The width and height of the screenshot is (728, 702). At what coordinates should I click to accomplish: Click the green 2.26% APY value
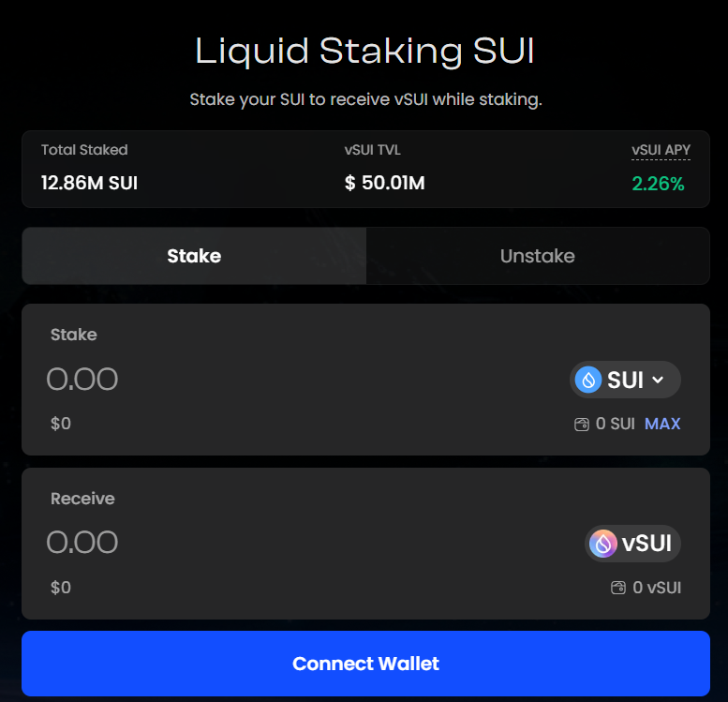(x=658, y=184)
